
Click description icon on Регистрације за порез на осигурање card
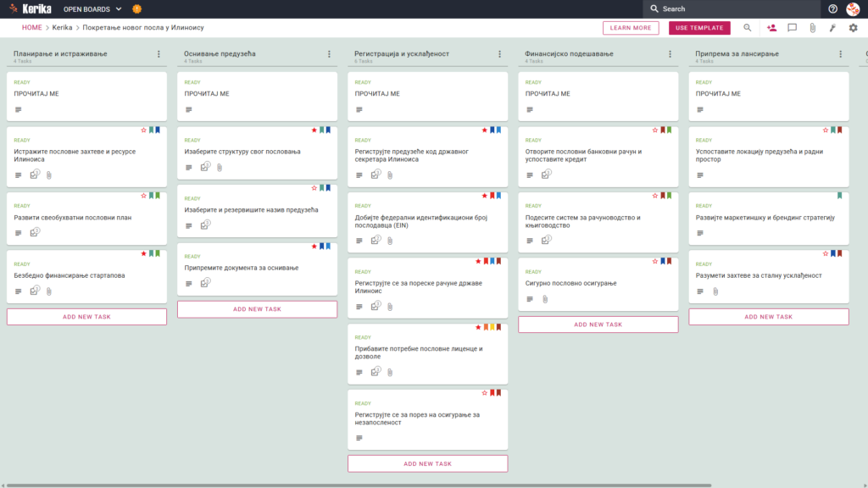tap(359, 438)
